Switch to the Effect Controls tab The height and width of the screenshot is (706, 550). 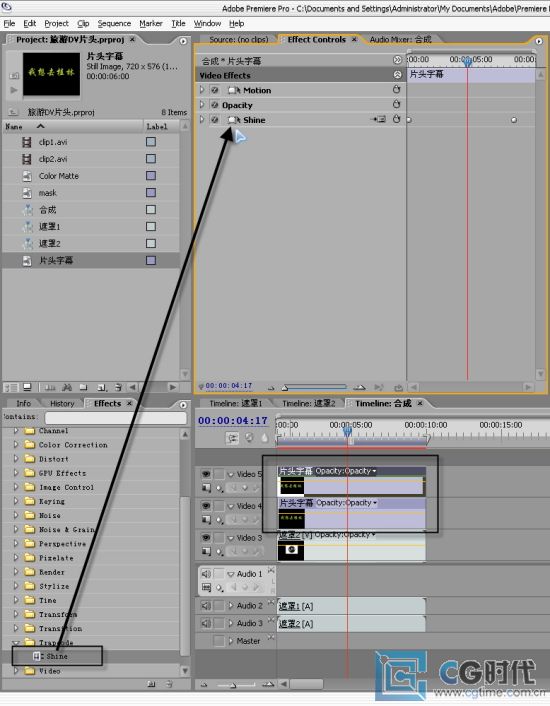[x=317, y=40]
